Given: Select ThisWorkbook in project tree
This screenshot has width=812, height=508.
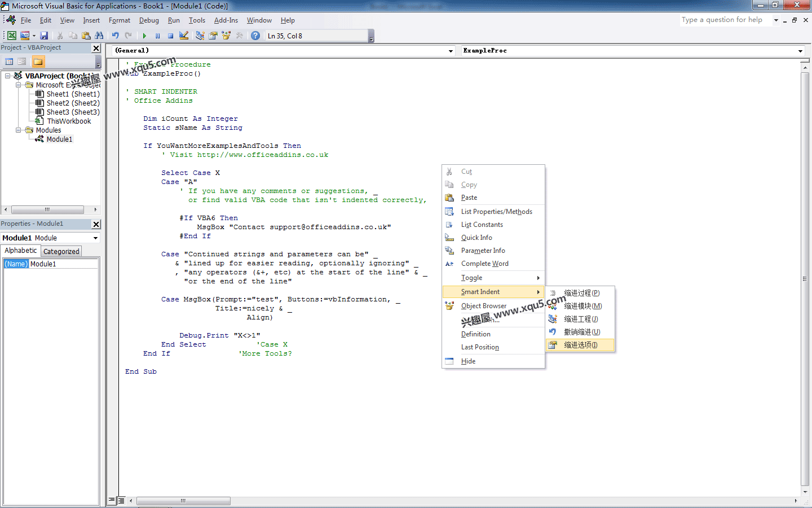Looking at the screenshot, I should pos(69,121).
